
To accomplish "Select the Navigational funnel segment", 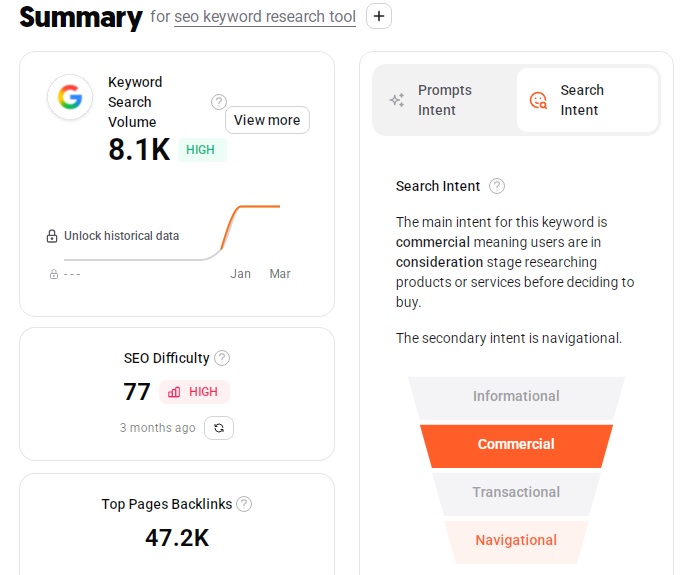I will pyautogui.click(x=516, y=540).
